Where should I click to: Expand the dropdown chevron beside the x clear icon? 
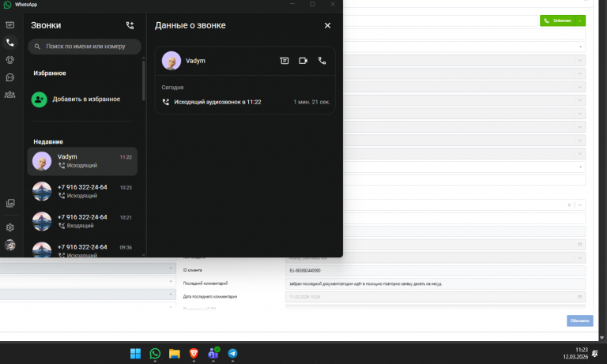pos(580,205)
